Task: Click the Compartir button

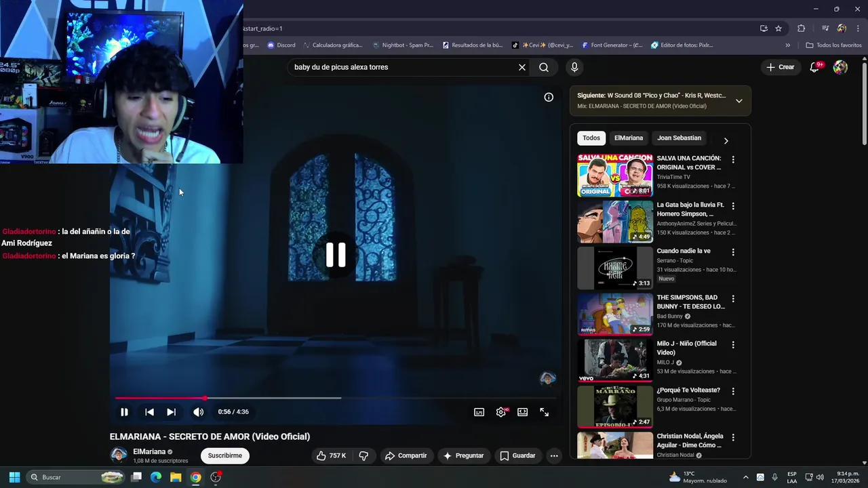Action: click(x=406, y=455)
